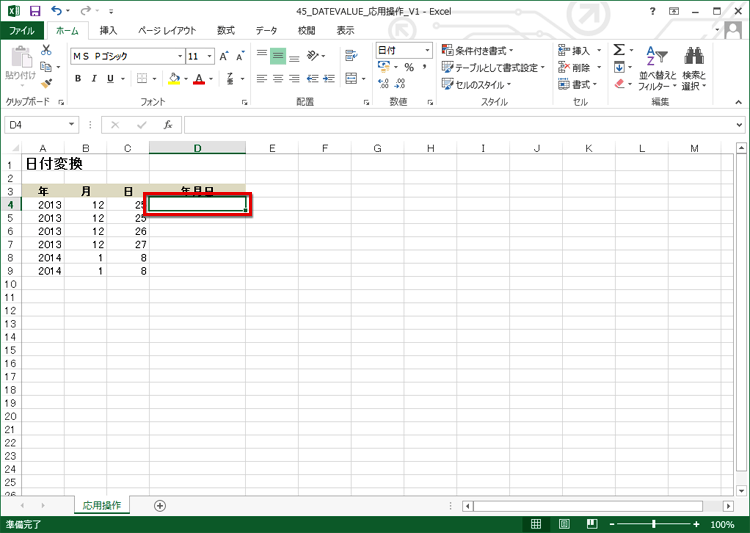Adjust the zoom slider handle
The height and width of the screenshot is (533, 750).
point(654,524)
